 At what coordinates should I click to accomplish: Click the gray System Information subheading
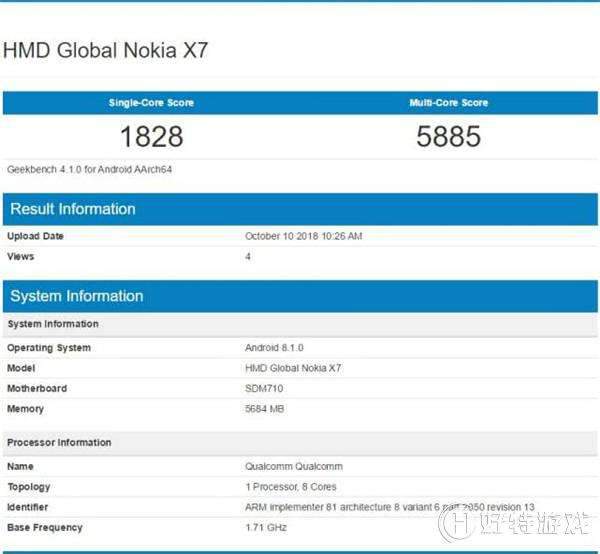point(53,324)
